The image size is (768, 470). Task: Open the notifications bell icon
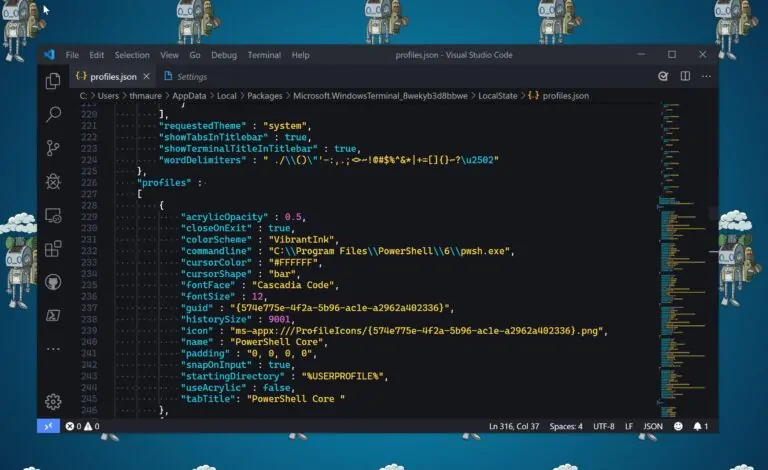point(700,426)
